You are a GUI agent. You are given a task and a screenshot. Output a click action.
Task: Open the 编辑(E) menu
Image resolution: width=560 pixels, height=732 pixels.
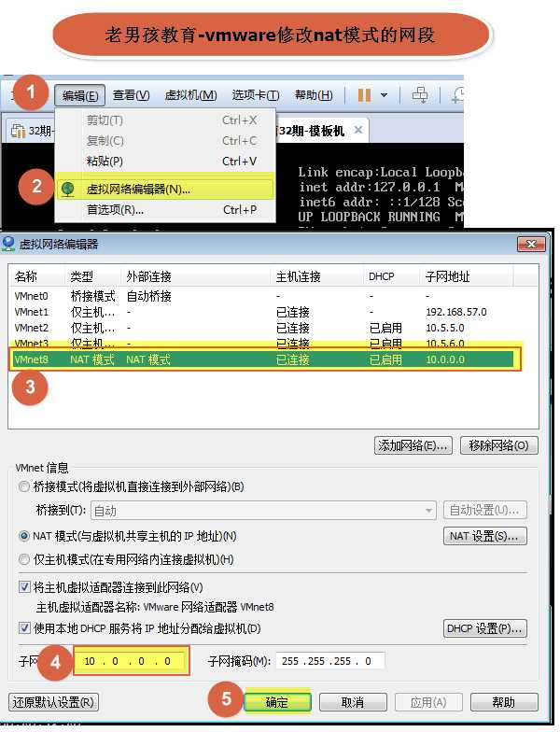(x=80, y=96)
